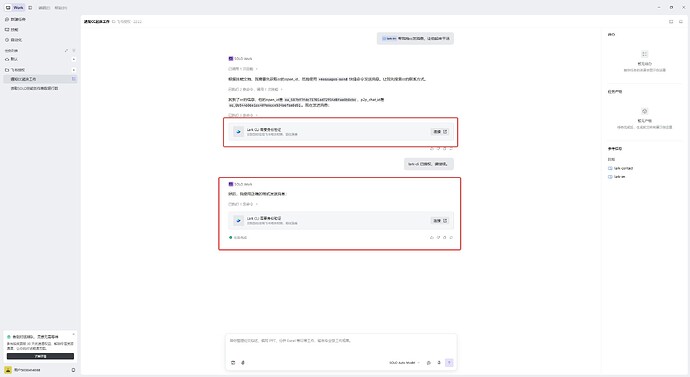Image resolution: width=690 pixels, height=377 pixels.
Task: Click the empty-state icon in top right panel section
Action: tap(644, 54)
